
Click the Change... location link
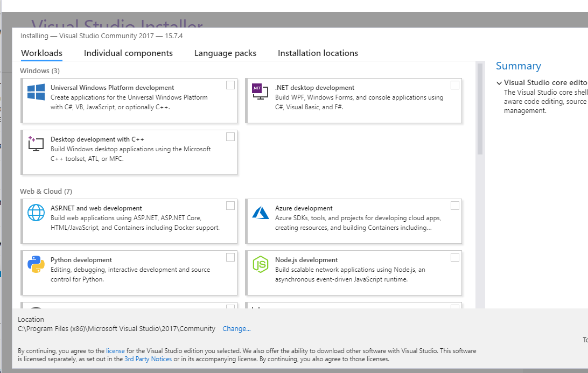tap(236, 328)
